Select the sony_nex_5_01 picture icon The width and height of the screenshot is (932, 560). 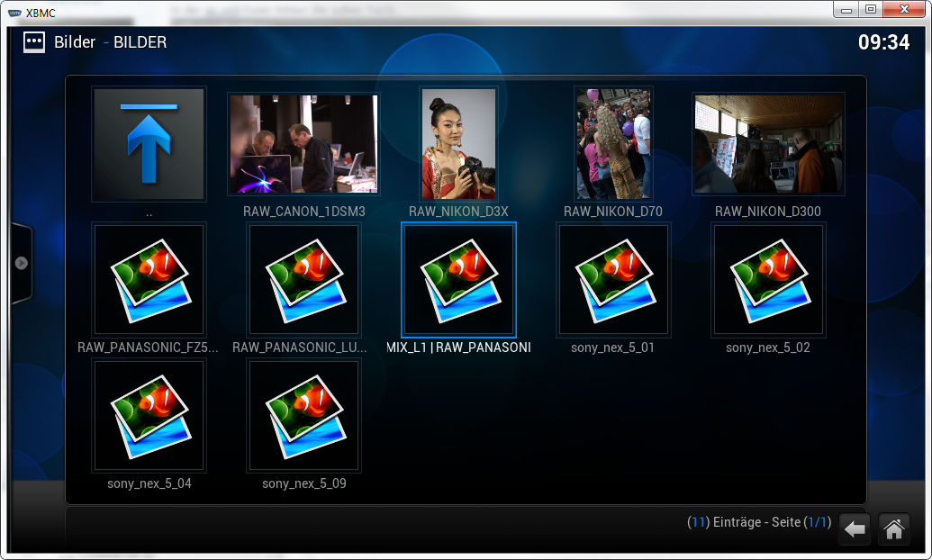(x=613, y=280)
